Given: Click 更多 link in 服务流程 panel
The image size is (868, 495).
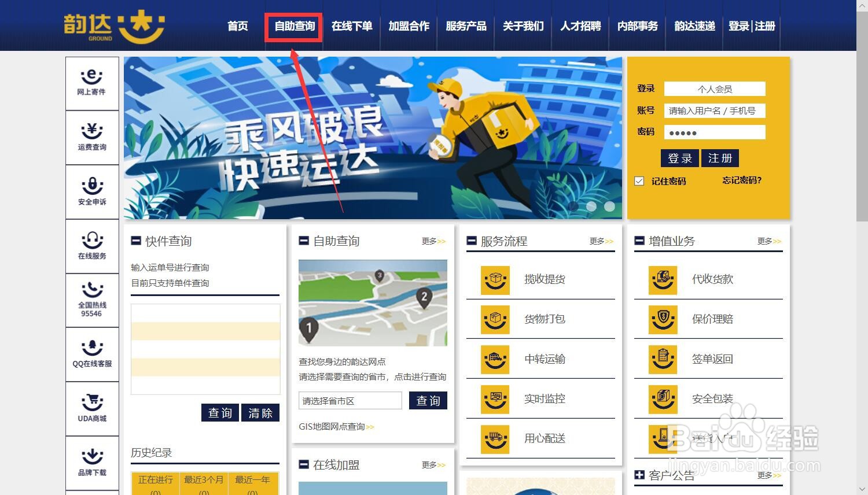Looking at the screenshot, I should click(x=601, y=241).
